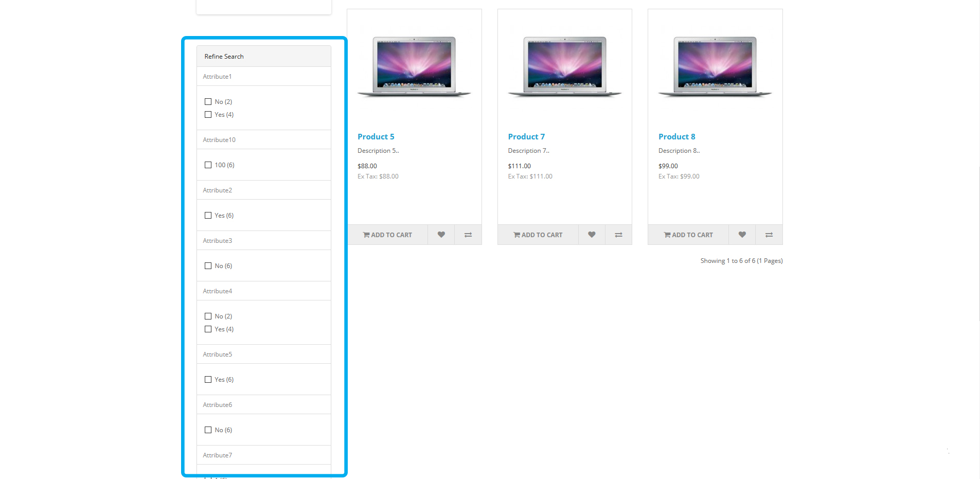Click the Product 8 laptop image

click(x=715, y=67)
